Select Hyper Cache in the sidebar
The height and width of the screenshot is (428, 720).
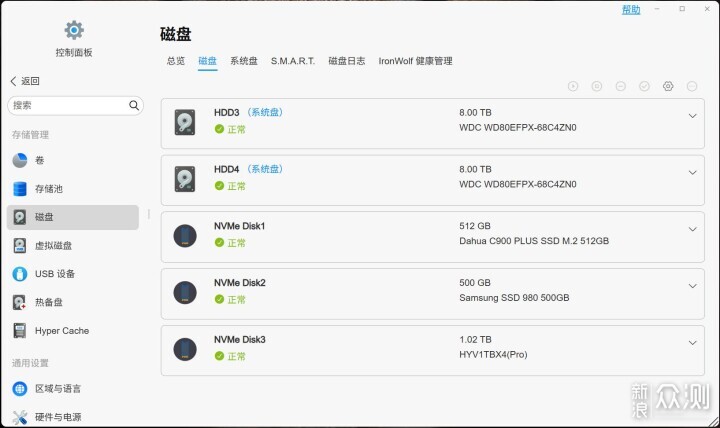pos(73,331)
